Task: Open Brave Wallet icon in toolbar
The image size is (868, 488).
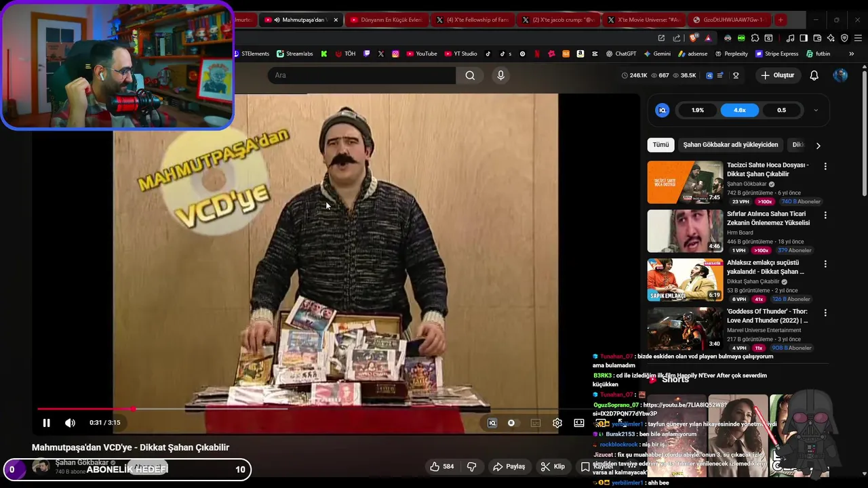Action: point(817,38)
